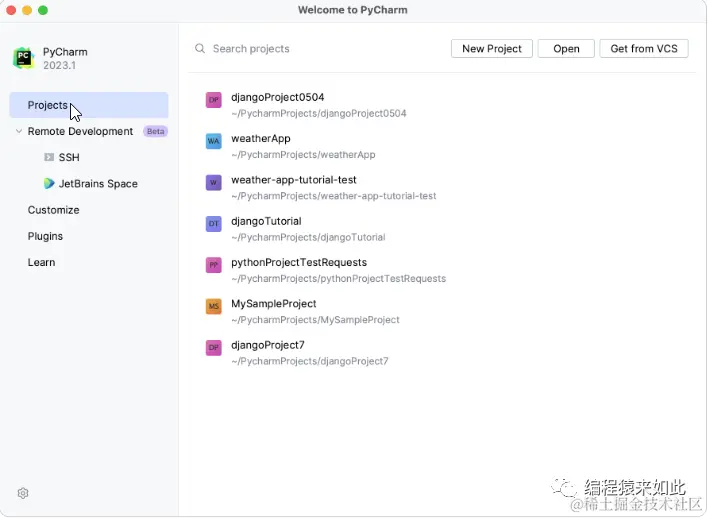Screen dimensions: 708x518
Task: Click the search magnifier icon
Action: [200, 48]
